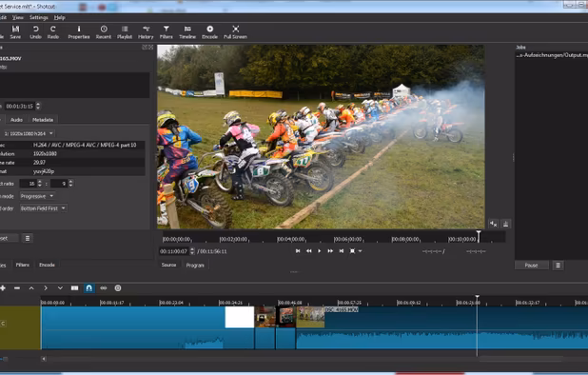Click the Encode toolbar icon

coord(209,32)
